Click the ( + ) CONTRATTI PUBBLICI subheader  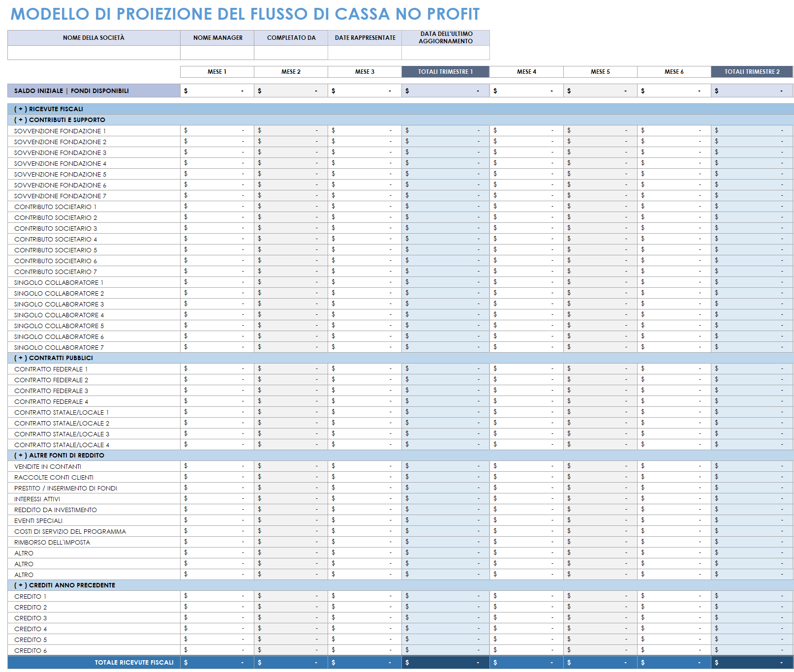pyautogui.click(x=400, y=358)
